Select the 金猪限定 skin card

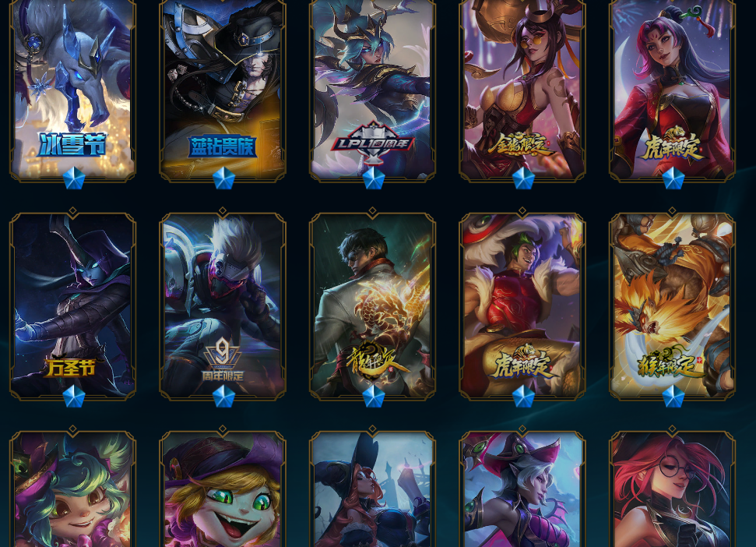[522, 90]
